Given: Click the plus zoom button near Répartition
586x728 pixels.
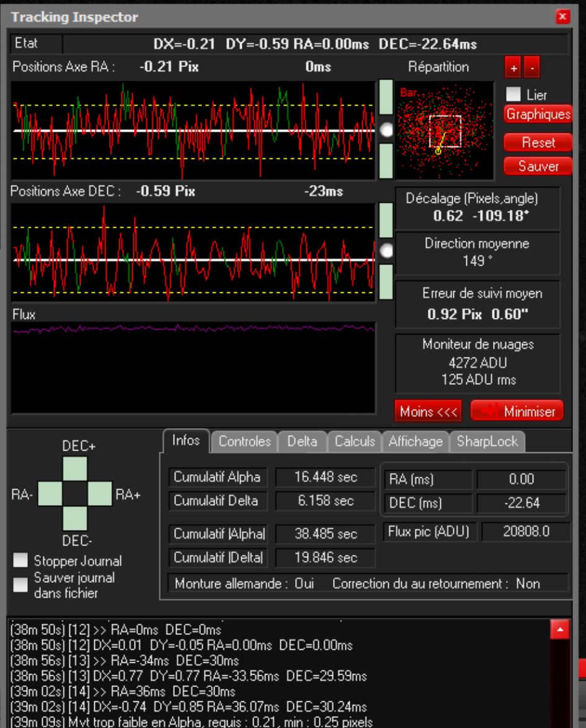Looking at the screenshot, I should [x=513, y=68].
